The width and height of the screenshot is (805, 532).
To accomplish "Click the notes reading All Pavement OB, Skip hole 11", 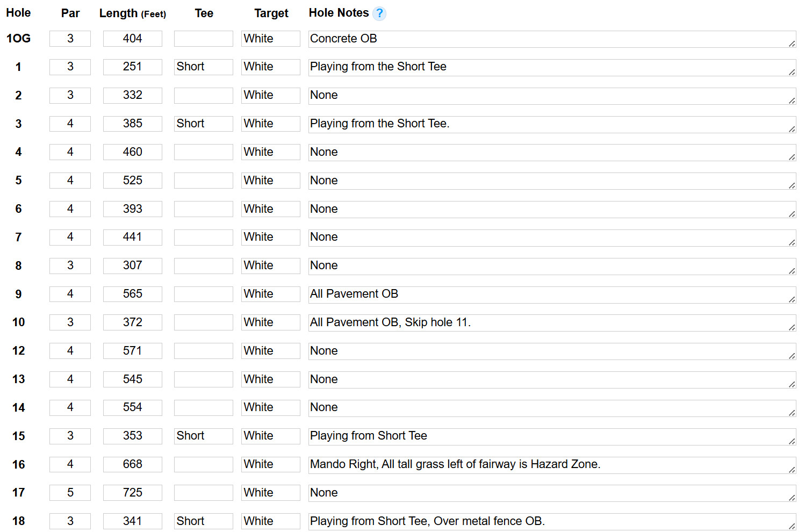I will 548,322.
